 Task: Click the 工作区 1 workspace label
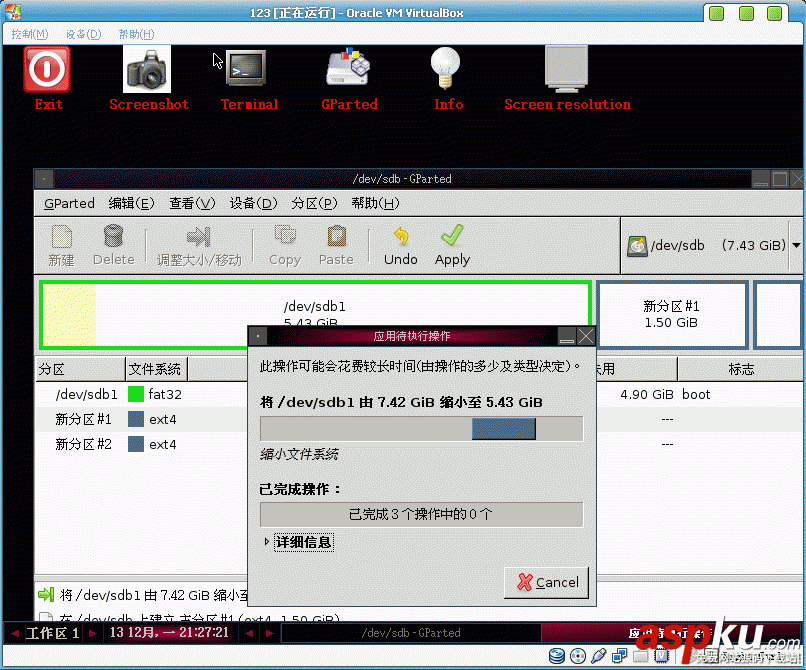[52, 633]
